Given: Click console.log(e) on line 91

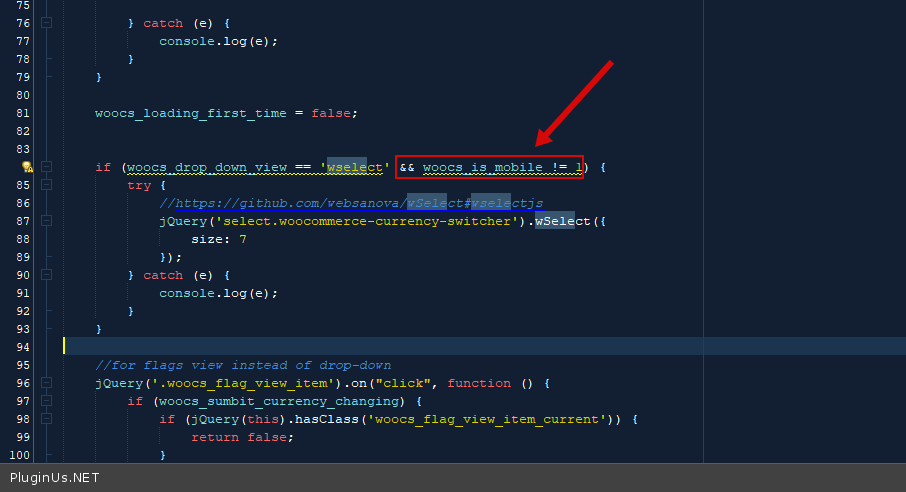Looking at the screenshot, I should coord(218,293).
